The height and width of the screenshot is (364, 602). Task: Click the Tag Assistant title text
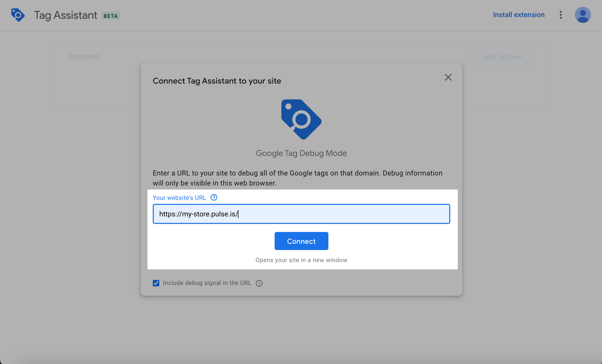tap(66, 15)
